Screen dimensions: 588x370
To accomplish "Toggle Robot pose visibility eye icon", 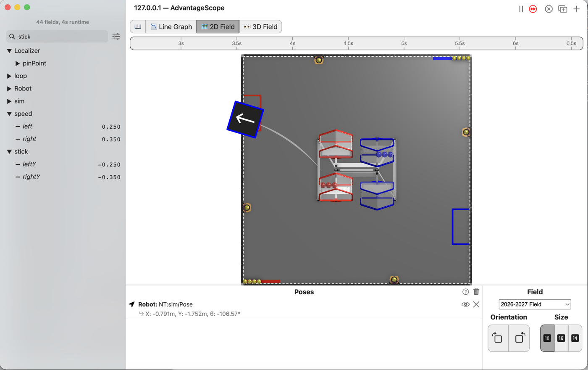I will click(465, 304).
